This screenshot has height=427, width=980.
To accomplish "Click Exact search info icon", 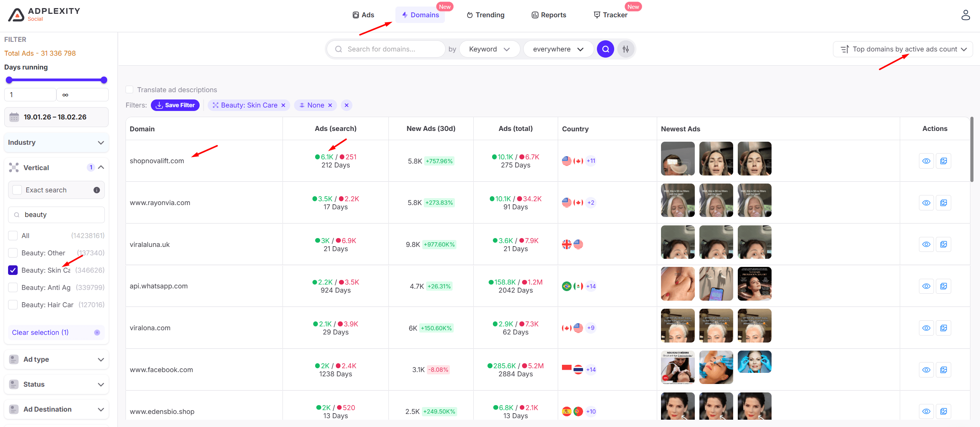I will click(97, 190).
